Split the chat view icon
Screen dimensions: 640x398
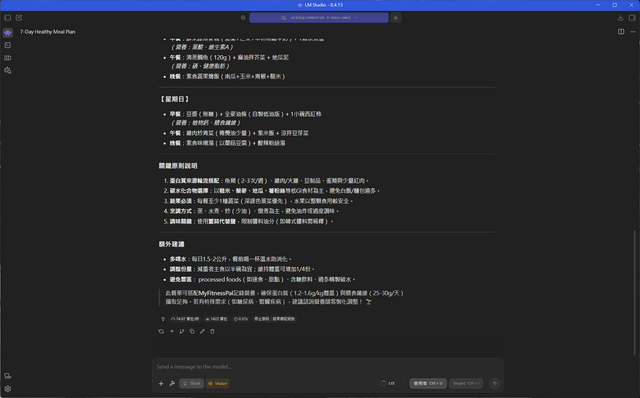621,32
